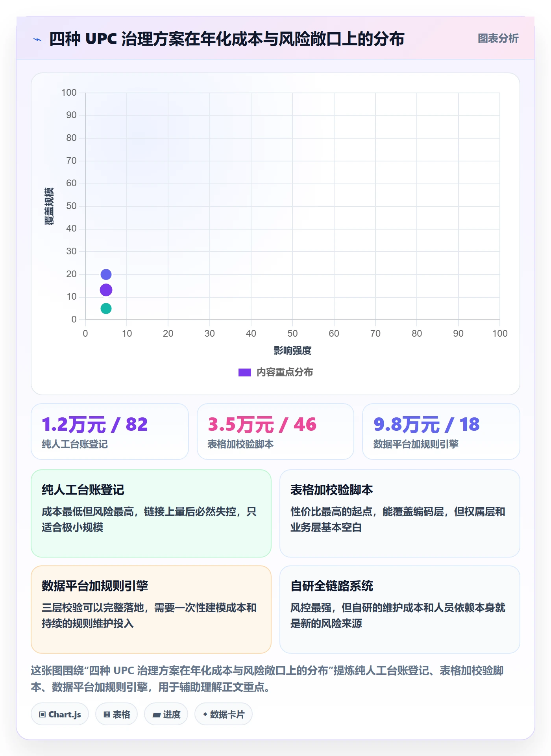The width and height of the screenshot is (551, 756).
Task: Click the text 性价比最高的起点
Action: [x=331, y=512]
